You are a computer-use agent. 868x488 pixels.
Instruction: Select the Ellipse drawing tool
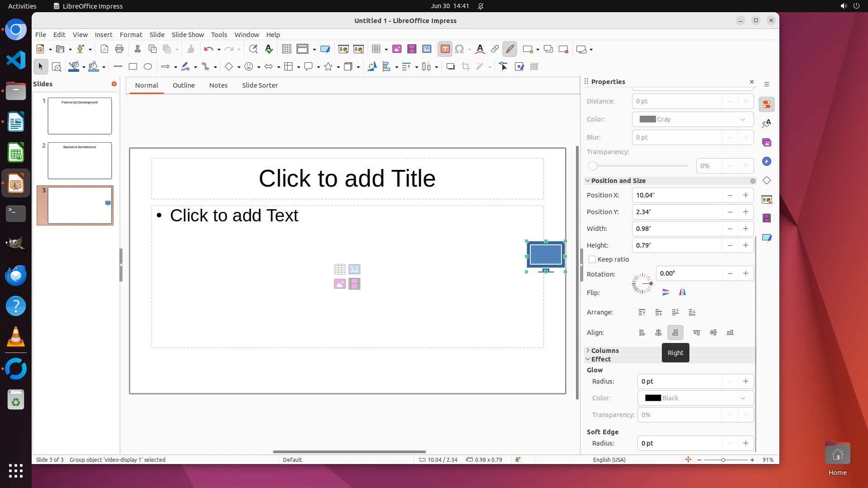148,67
